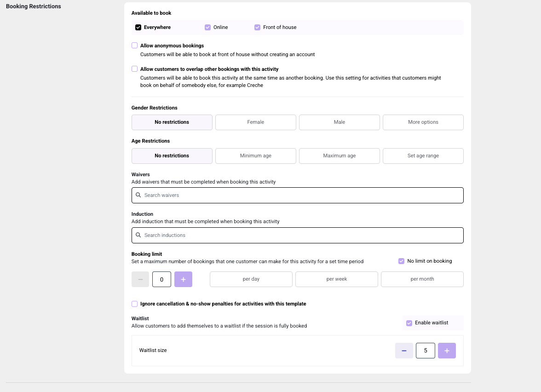Click the booking limit number field

click(x=161, y=279)
